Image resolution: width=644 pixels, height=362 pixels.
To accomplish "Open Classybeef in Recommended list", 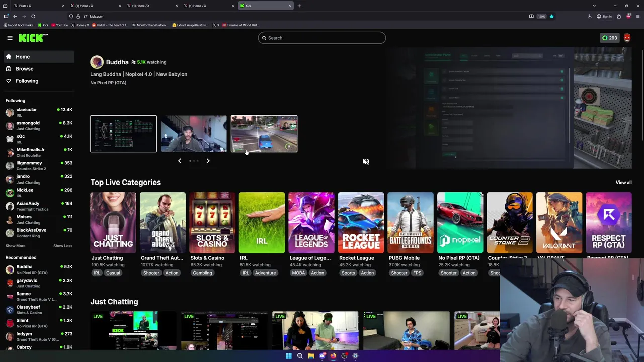I will click(x=39, y=309).
